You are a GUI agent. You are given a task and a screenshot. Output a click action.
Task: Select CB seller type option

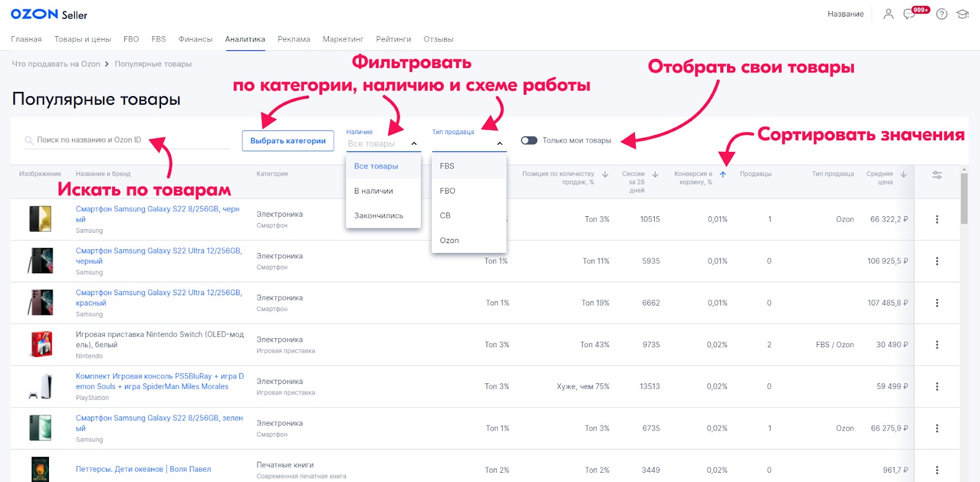tap(469, 216)
